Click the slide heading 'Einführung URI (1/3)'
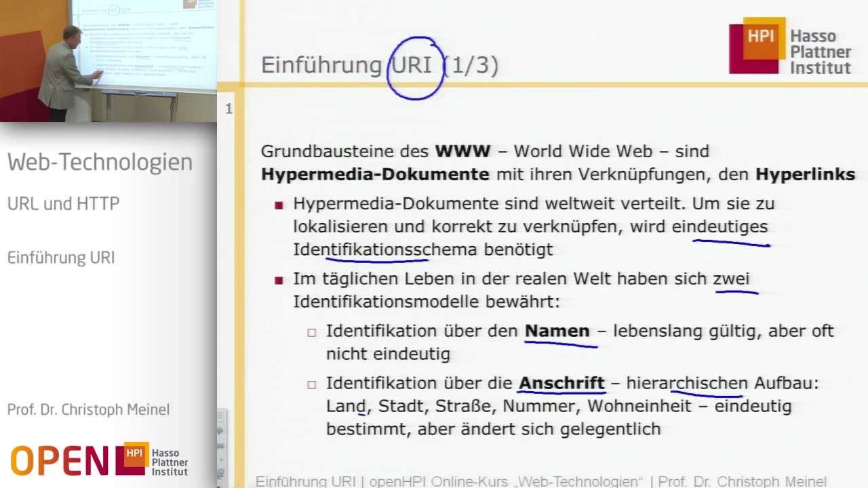Viewport: 868px width, 488px height. coord(380,65)
